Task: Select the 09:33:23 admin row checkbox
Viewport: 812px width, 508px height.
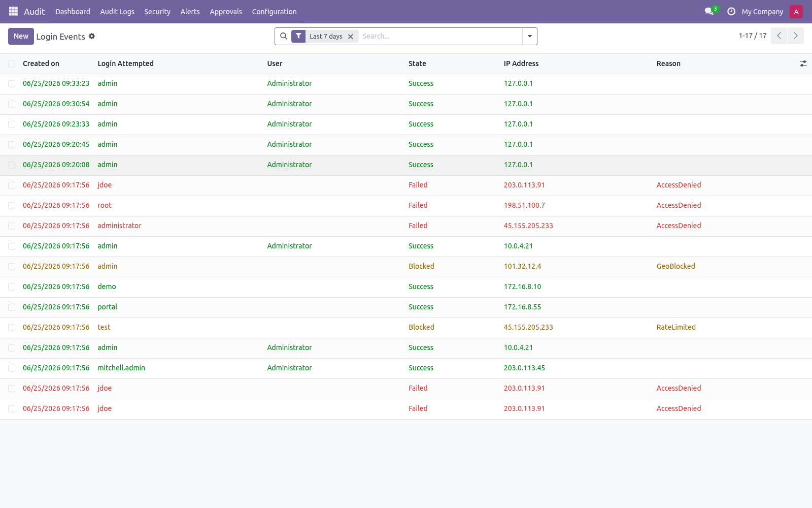Action: click(12, 84)
